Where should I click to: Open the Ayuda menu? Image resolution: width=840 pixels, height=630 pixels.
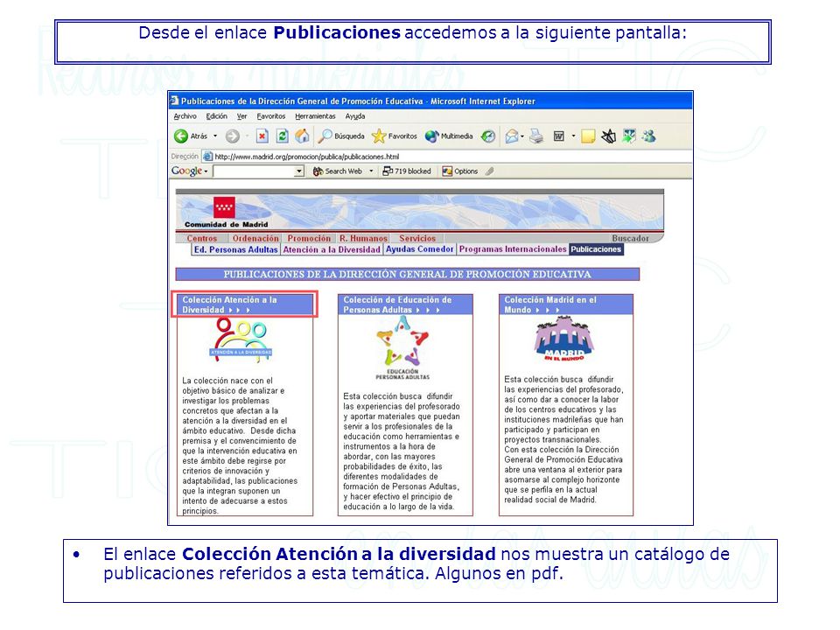(x=355, y=116)
